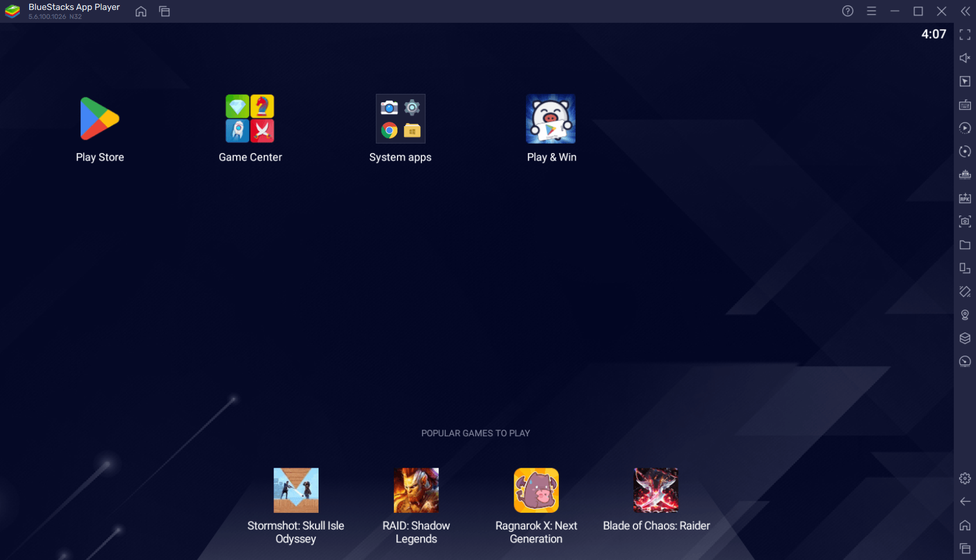
Task: Open the settings gear in the sidebar
Action: [965, 478]
